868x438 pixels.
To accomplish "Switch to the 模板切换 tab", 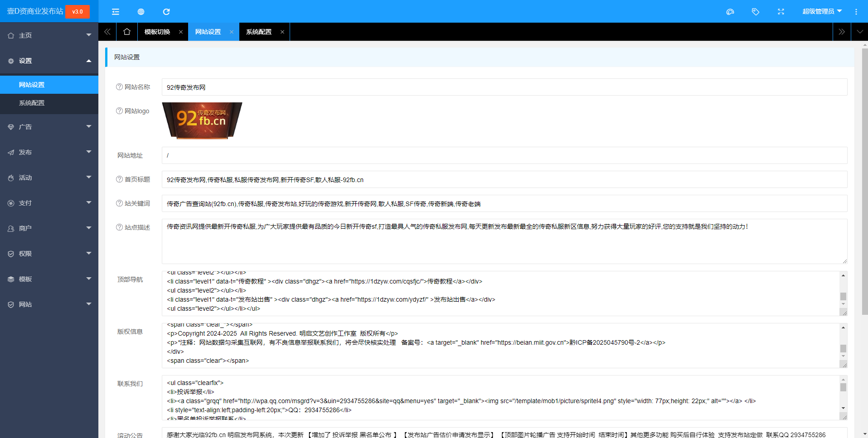I will pos(156,31).
